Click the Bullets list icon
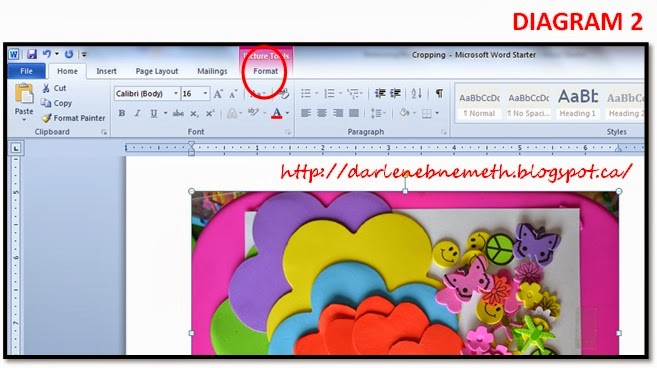 [306, 93]
